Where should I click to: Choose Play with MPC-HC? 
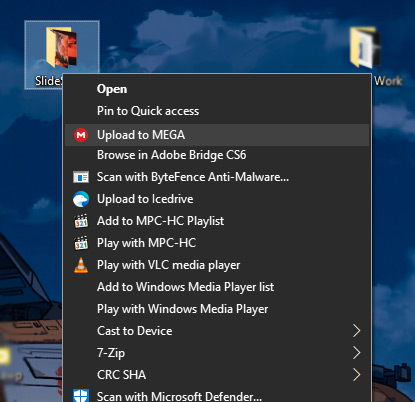tap(217, 243)
